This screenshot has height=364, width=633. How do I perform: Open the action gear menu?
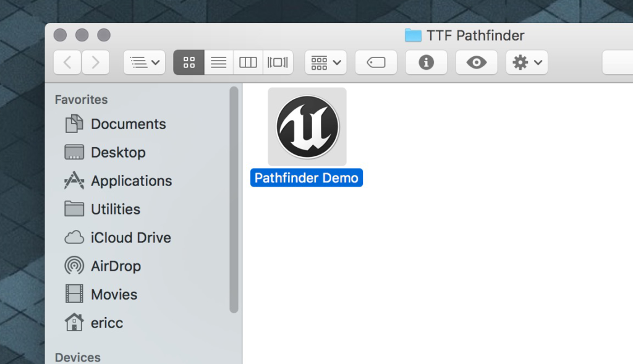(526, 62)
